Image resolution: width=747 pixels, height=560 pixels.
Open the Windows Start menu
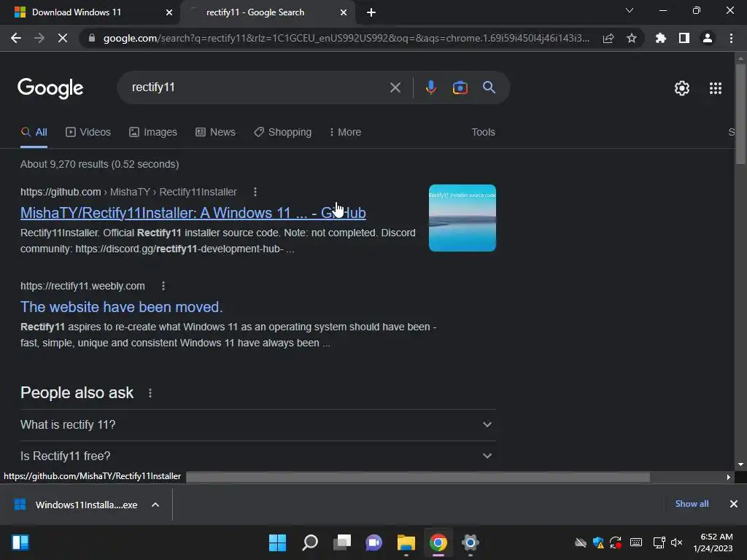(277, 542)
